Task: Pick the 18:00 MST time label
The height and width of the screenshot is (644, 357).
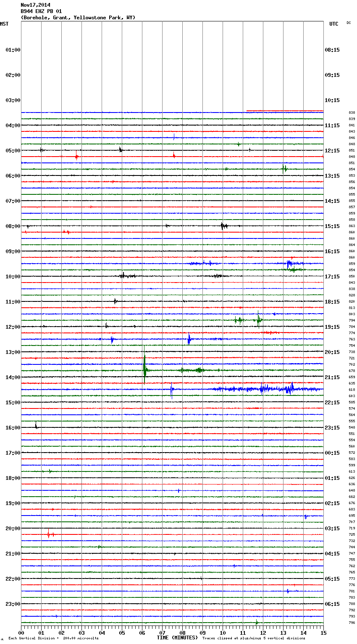Action: coord(13,478)
